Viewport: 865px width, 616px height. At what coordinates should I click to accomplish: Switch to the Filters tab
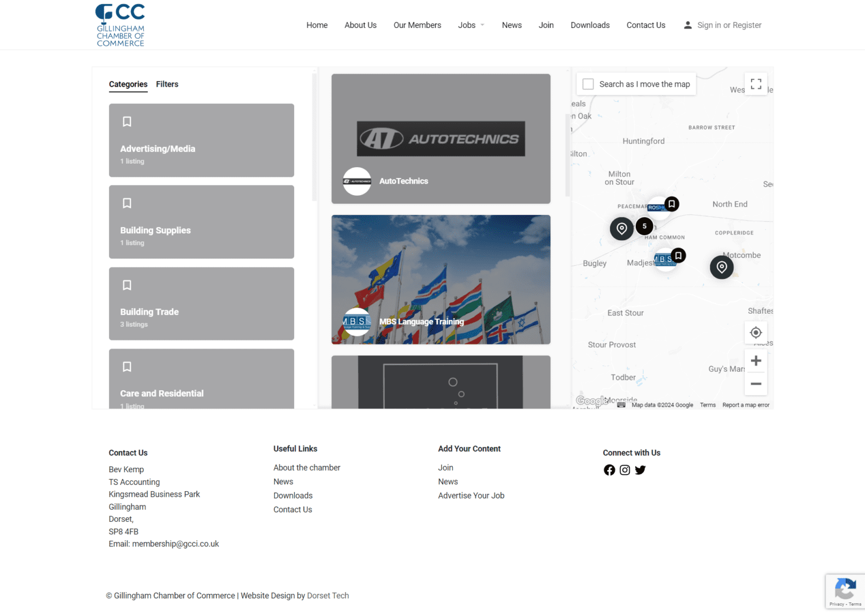(x=167, y=84)
